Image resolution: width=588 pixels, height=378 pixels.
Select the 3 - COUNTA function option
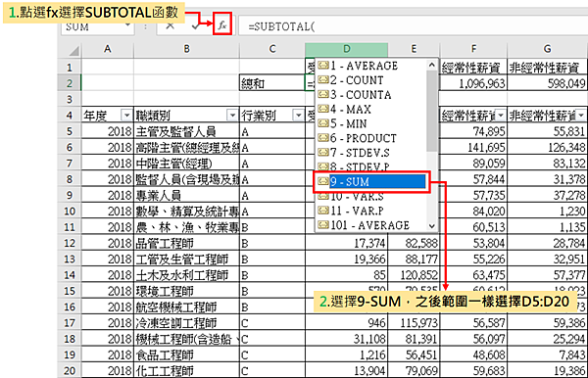click(x=370, y=95)
